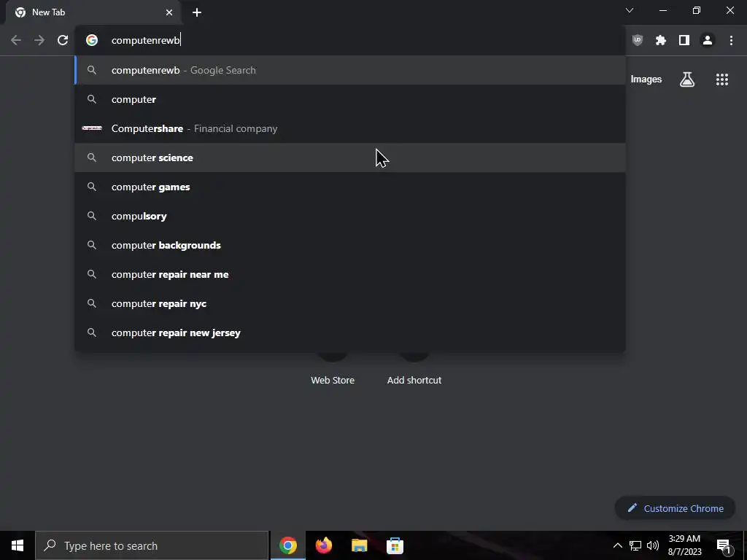Select 'computer repair new jersey' suggestion
Screen dimensions: 747x560
pyautogui.click(x=350, y=332)
